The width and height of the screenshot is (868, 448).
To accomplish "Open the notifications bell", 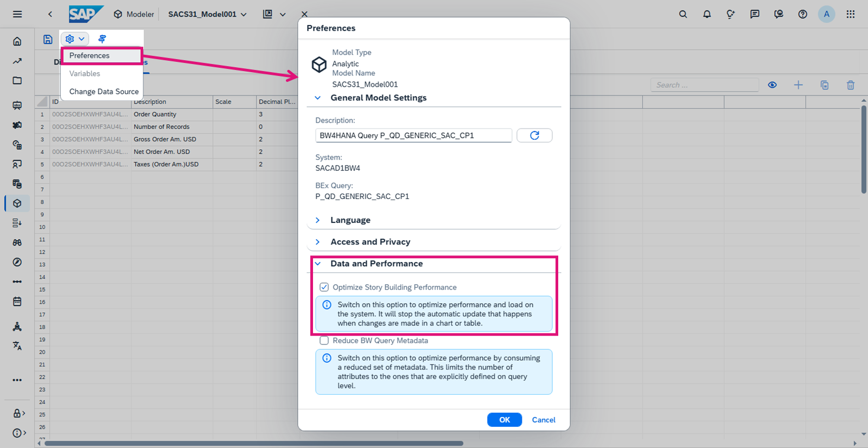I will pyautogui.click(x=707, y=14).
